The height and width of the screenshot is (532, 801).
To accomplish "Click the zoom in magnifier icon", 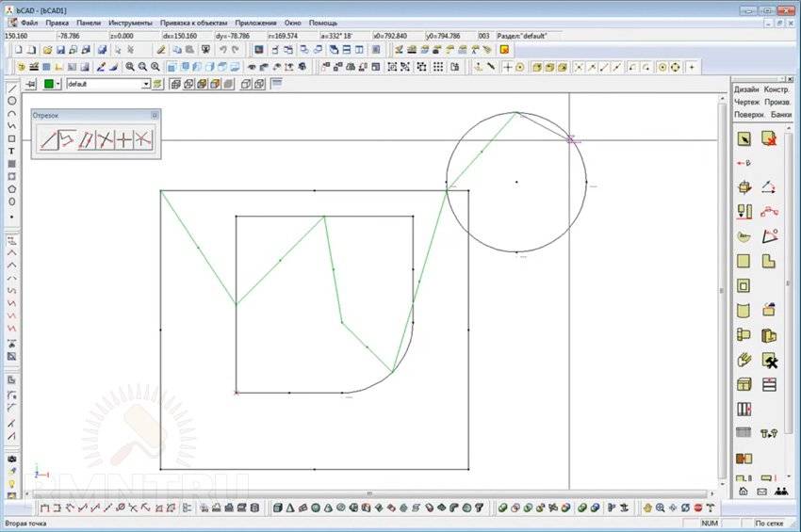I will click(x=130, y=67).
